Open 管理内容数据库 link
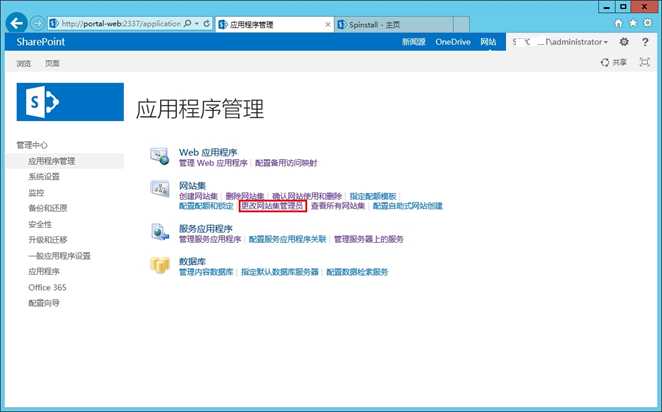Viewport: 662px width, 412px height. point(206,272)
